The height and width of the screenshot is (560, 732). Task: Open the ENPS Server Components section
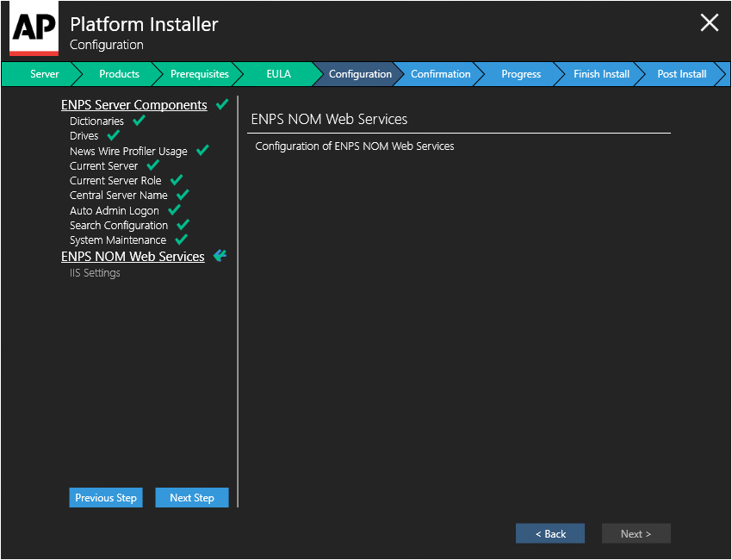point(134,104)
